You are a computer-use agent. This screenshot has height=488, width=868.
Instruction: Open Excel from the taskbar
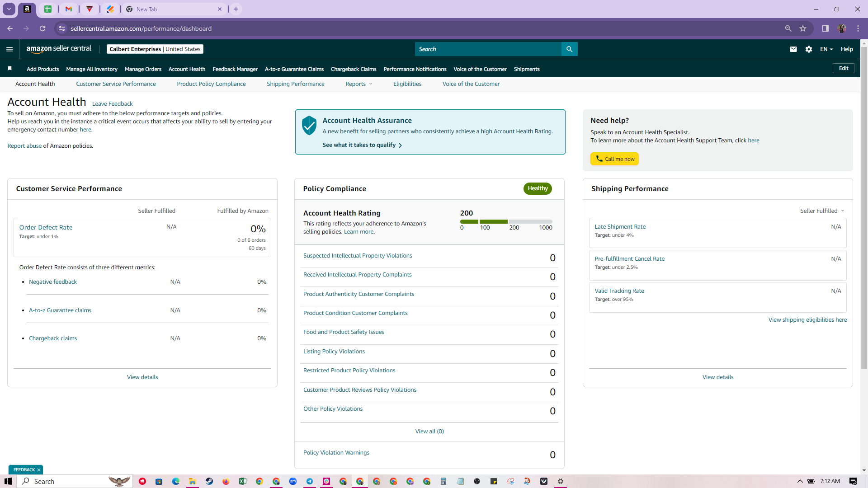tap(243, 481)
